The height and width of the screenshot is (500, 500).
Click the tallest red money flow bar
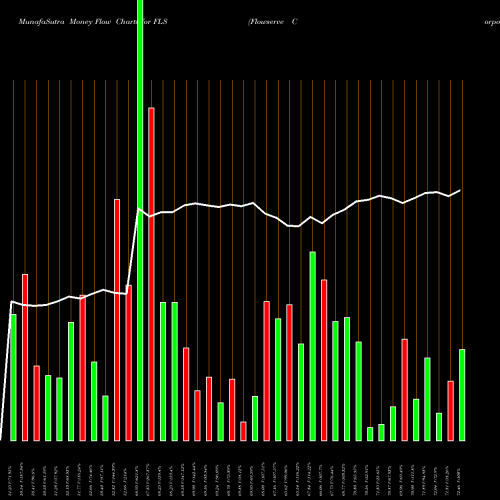tap(151, 274)
